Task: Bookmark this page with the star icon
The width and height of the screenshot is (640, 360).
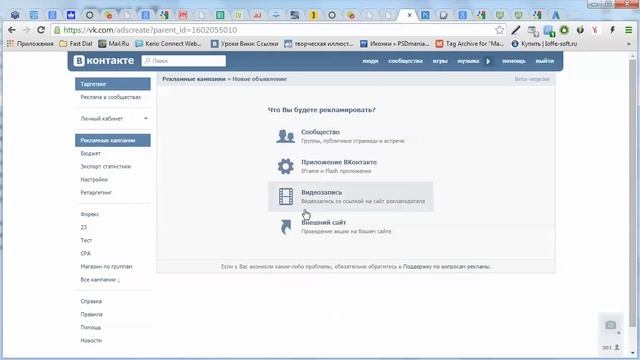Action: click(x=499, y=30)
